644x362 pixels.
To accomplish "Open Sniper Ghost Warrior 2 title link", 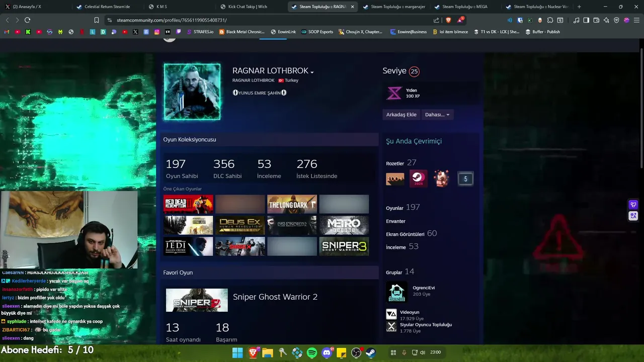I will point(275,297).
